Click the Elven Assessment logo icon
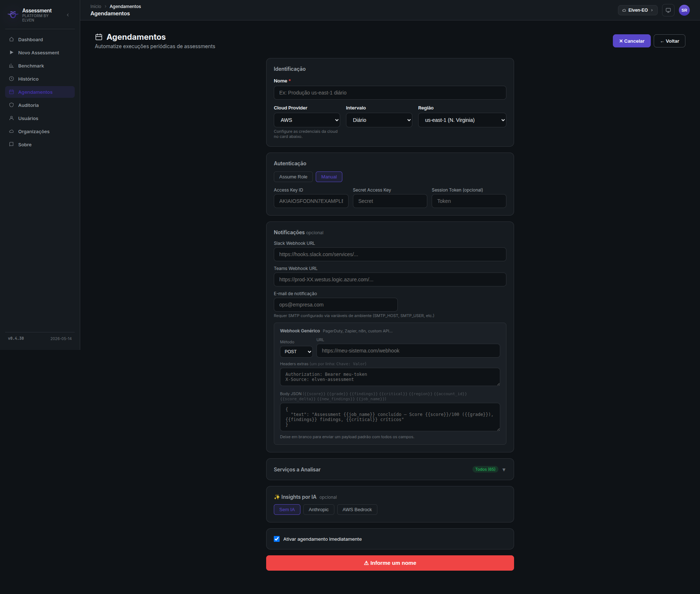Screen dimensions: 700x594 13,15
